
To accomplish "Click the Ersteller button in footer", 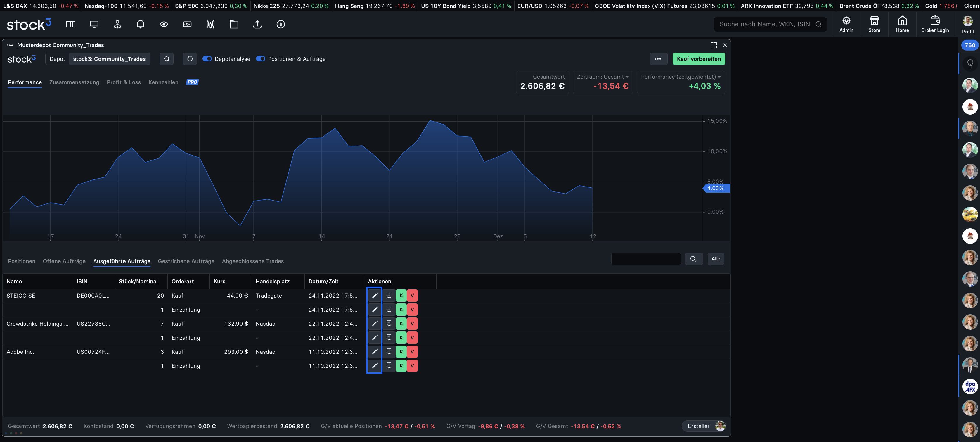I will pos(704,427).
